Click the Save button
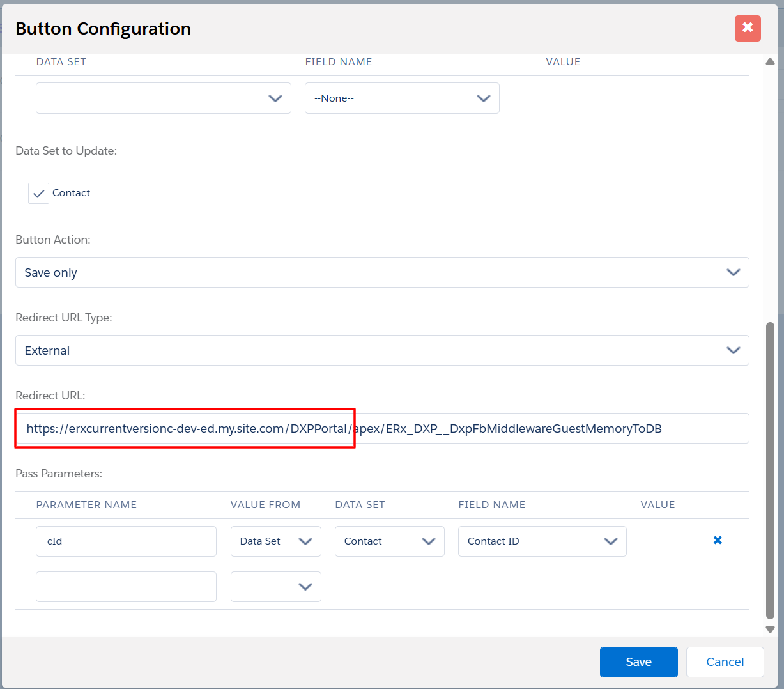 (638, 662)
